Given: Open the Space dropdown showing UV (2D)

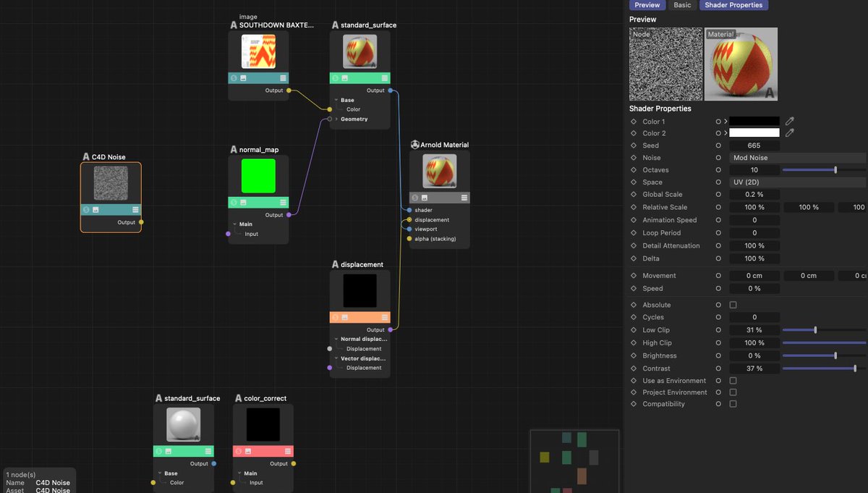Looking at the screenshot, I should [797, 182].
